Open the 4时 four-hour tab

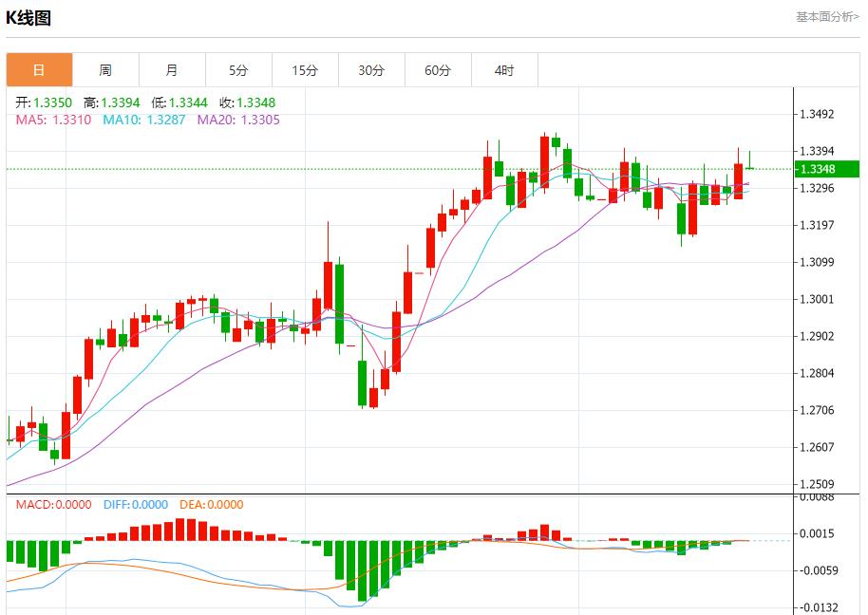[504, 70]
